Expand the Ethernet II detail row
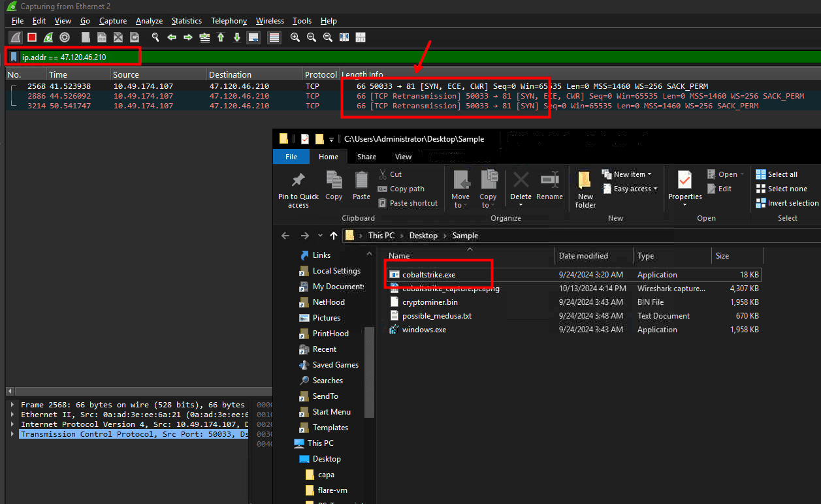This screenshot has width=821, height=504. click(x=13, y=415)
